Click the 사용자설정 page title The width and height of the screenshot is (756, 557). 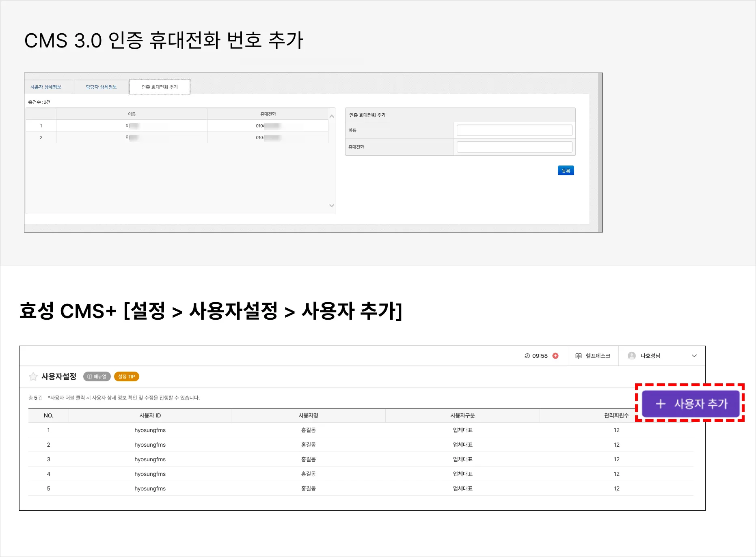point(59,377)
